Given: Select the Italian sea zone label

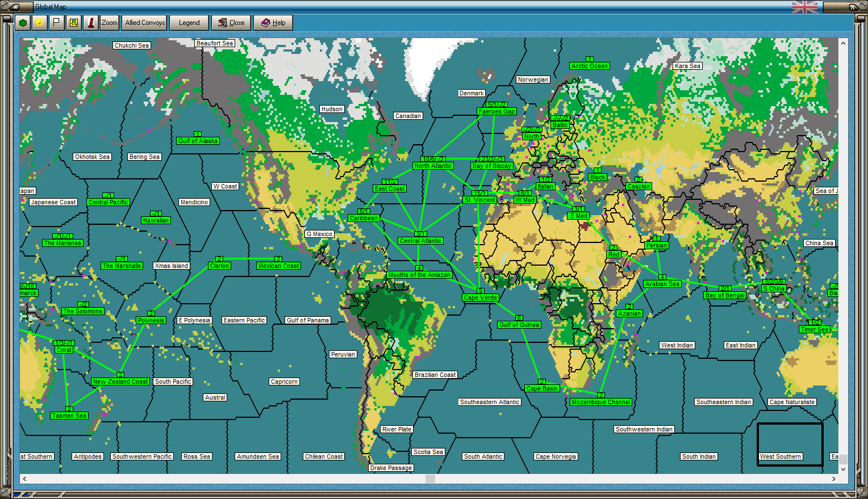Looking at the screenshot, I should pos(545,186).
